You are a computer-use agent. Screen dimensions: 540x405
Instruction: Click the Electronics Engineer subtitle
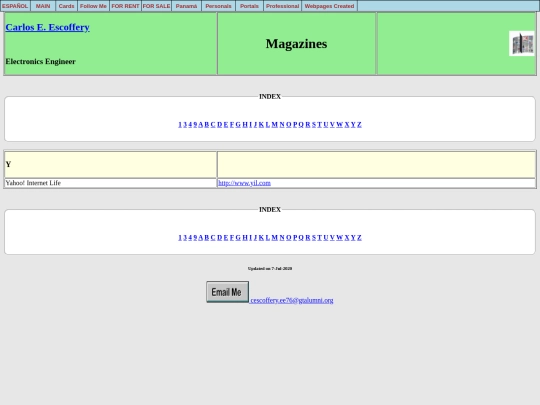40,62
